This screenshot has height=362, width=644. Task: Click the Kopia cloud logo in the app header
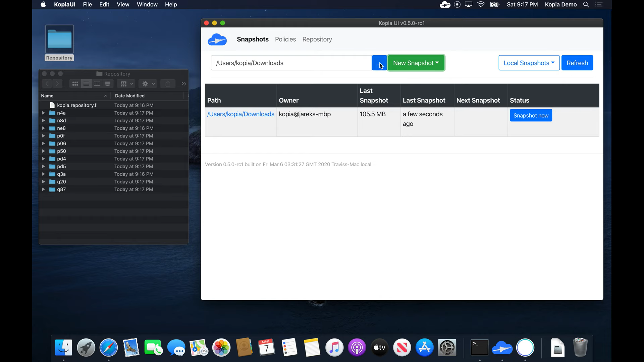pyautogui.click(x=217, y=40)
